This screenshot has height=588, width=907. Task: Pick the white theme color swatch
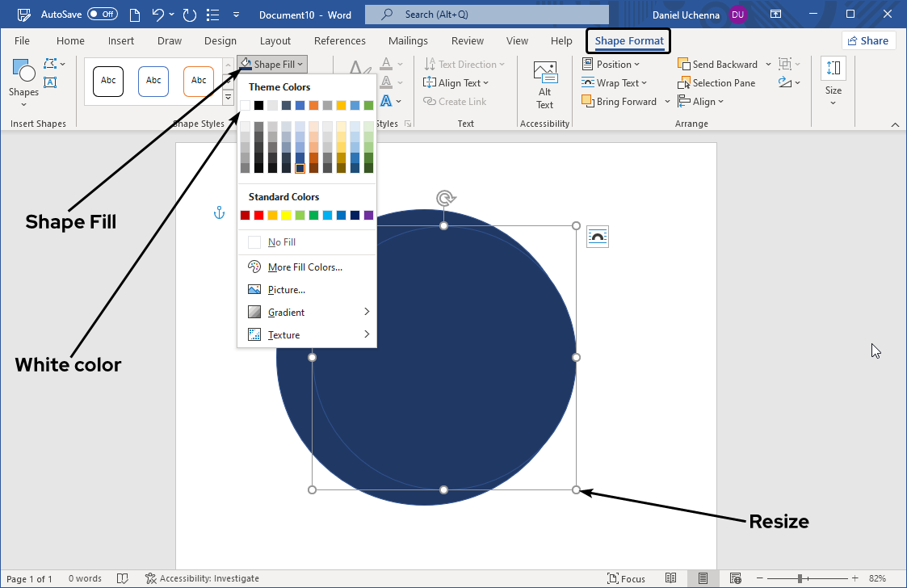[x=245, y=105]
